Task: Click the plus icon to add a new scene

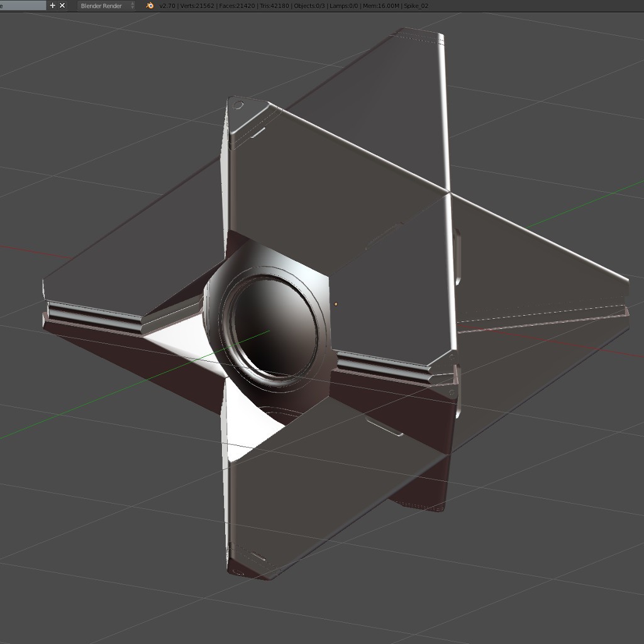Action: [x=52, y=5]
